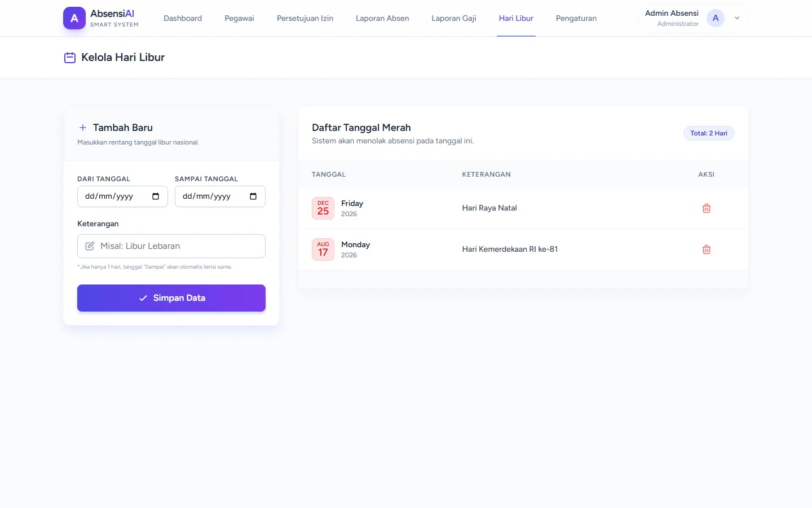Focus the Keterangan text input
Screen dimensions: 812x508
pyautogui.click(x=171, y=246)
